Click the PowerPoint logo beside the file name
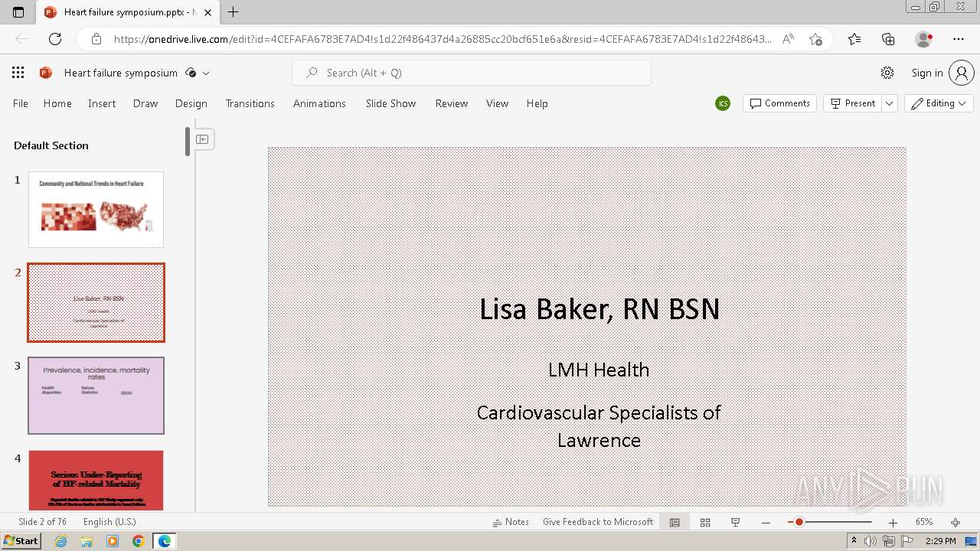The width and height of the screenshot is (980, 551). click(46, 73)
